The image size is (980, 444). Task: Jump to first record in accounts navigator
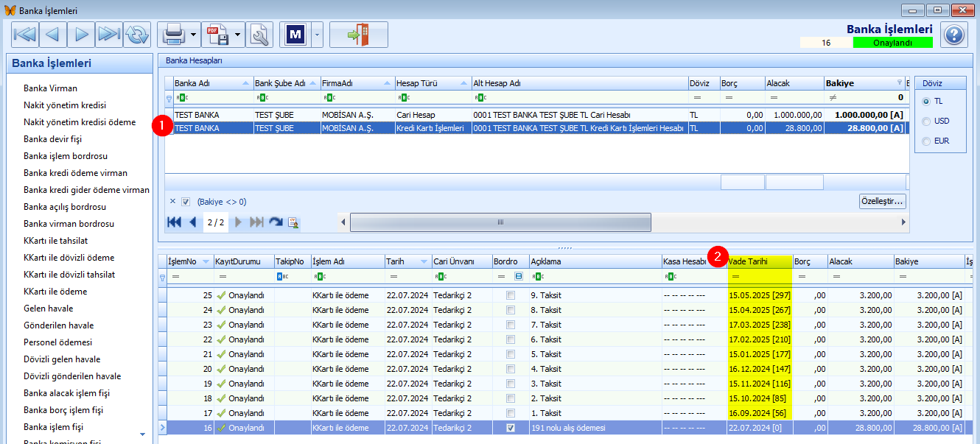pos(174,222)
